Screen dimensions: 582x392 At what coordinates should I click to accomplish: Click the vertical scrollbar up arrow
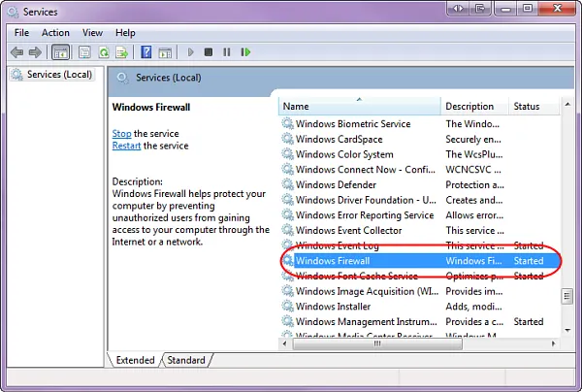(x=567, y=105)
